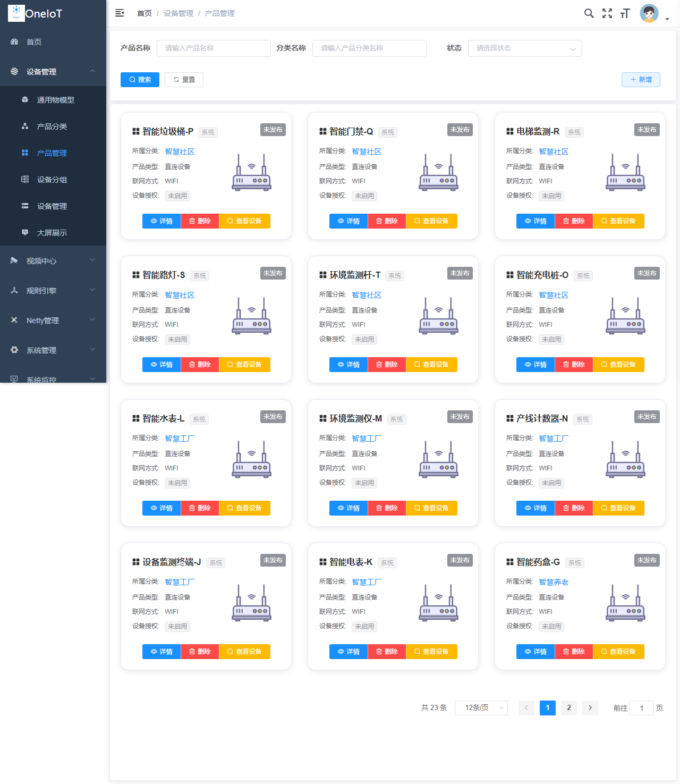Click router image on 智能路灯-S card
Image resolution: width=680 pixels, height=784 pixels.
pos(252,316)
